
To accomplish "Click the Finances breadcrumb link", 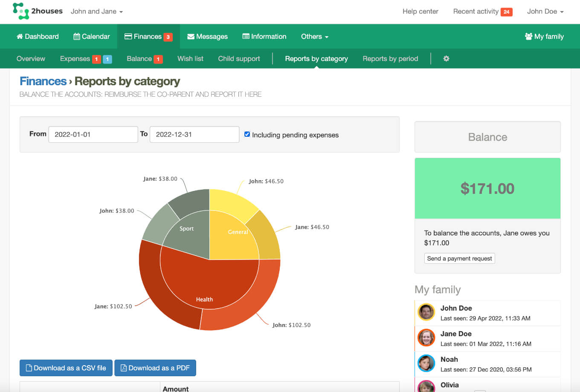I will point(43,81).
